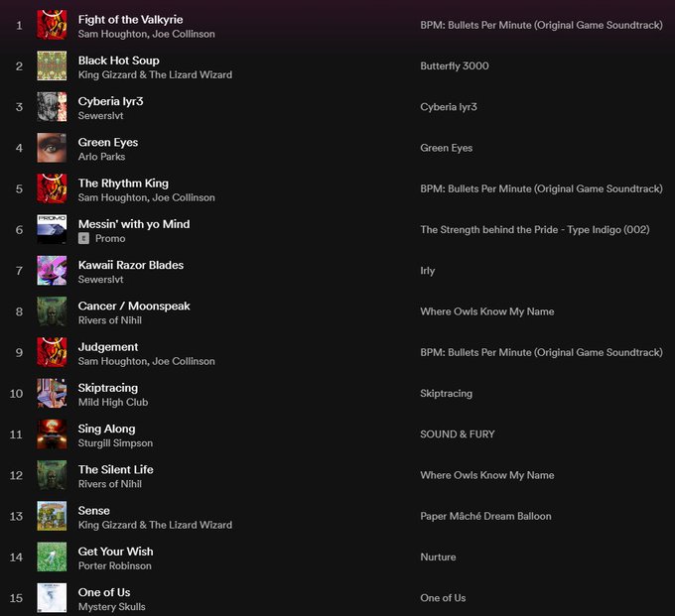Screen dimensions: 675x616
Task: Select song title Black Hot Soup
Action: click(119, 61)
